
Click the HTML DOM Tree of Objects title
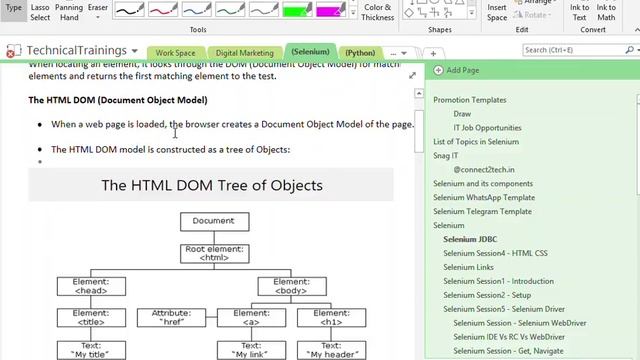212,185
